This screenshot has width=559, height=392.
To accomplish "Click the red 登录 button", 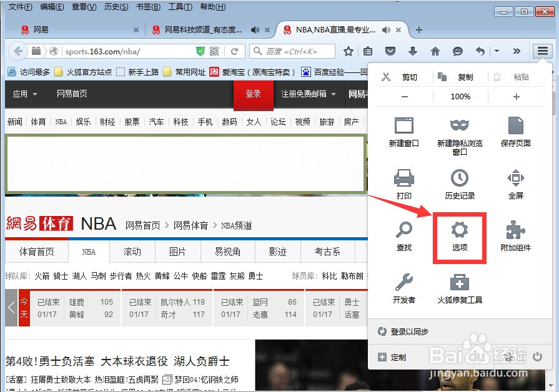I will tap(253, 94).
